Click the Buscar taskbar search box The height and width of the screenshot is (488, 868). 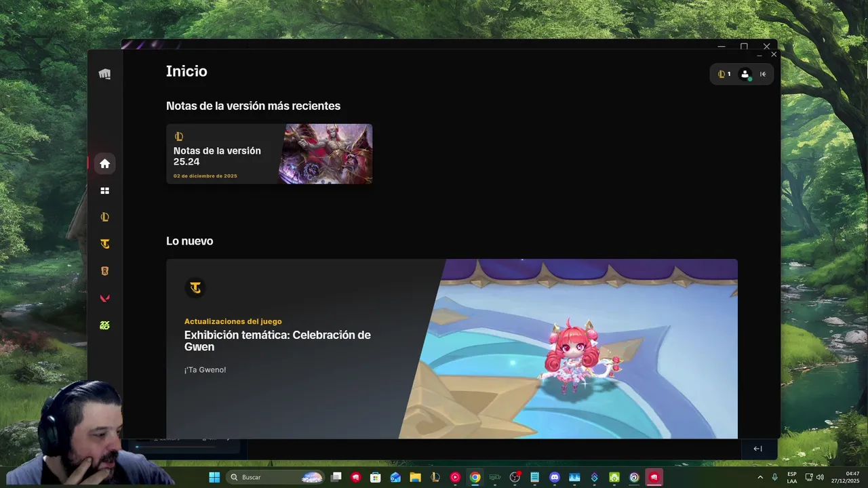coord(275,477)
